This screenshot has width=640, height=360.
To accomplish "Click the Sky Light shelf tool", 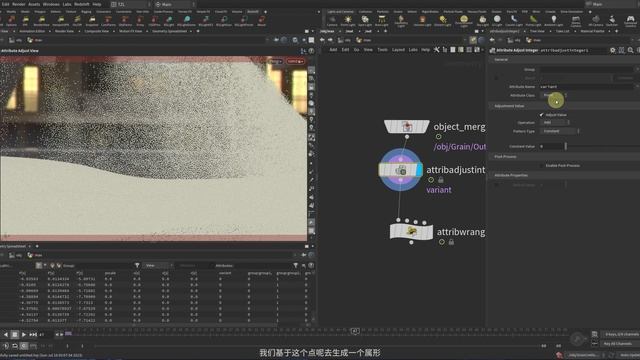I will 482,21.
